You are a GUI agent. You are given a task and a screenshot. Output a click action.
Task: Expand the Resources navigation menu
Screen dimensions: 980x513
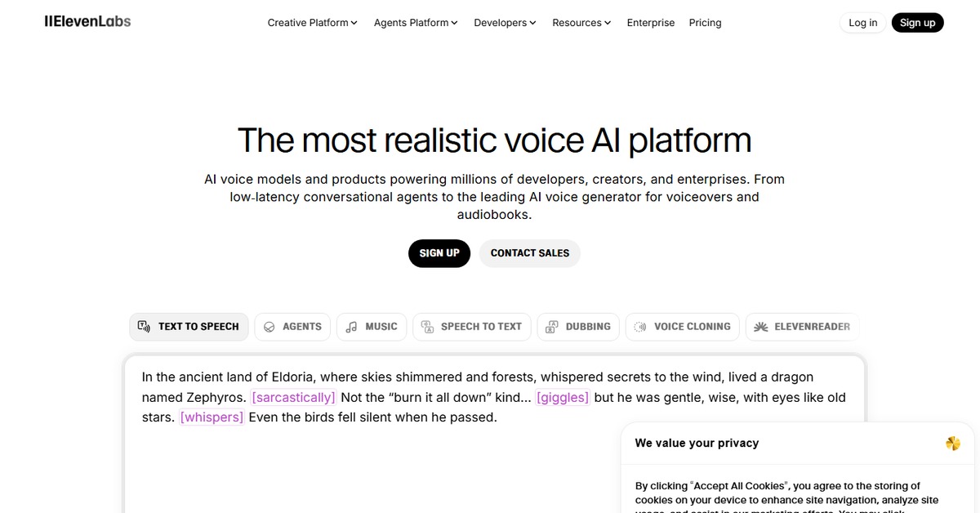pos(581,23)
